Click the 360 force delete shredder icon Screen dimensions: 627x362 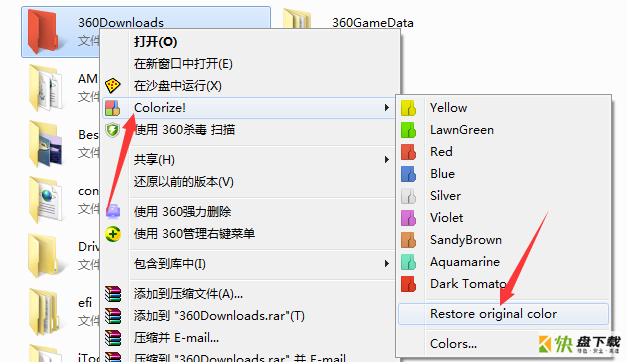coord(113,211)
